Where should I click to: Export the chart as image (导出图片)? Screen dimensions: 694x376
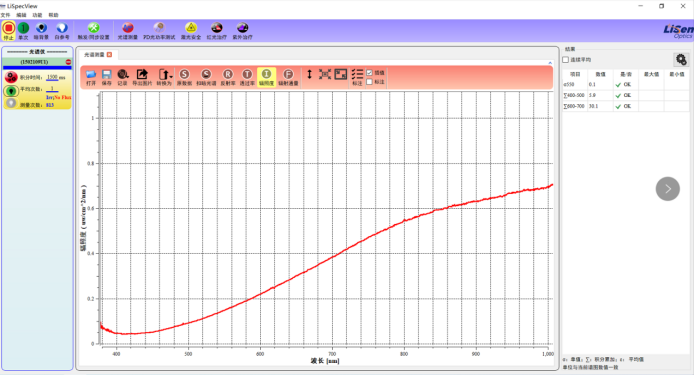click(142, 77)
